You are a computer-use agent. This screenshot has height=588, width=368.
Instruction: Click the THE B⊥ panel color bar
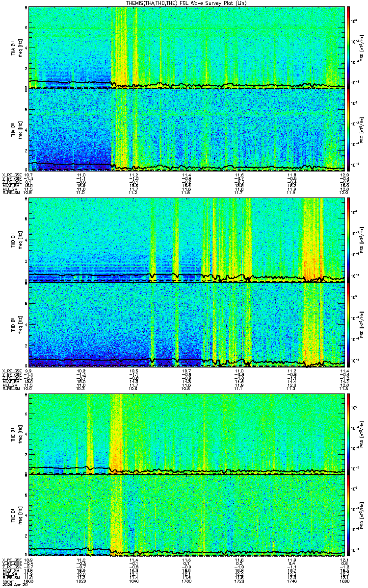(348, 434)
